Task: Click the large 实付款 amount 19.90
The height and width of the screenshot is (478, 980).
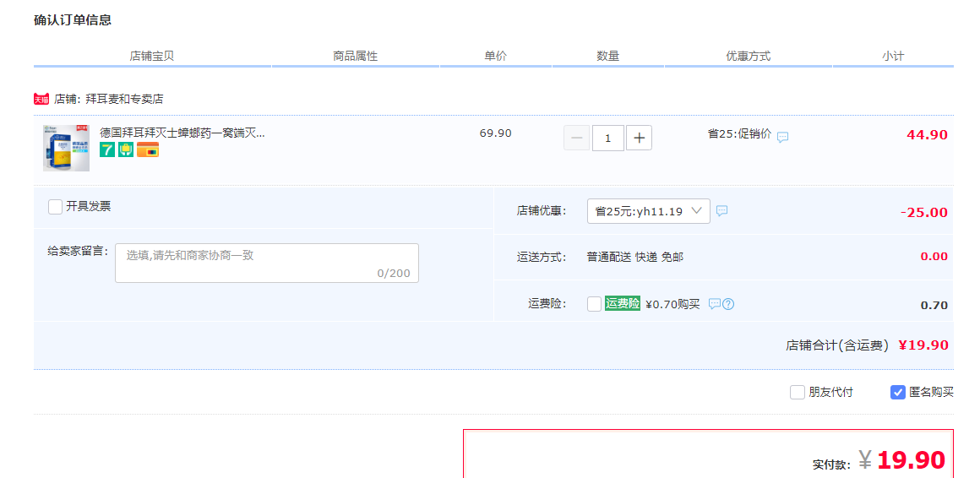Action: pos(912,460)
